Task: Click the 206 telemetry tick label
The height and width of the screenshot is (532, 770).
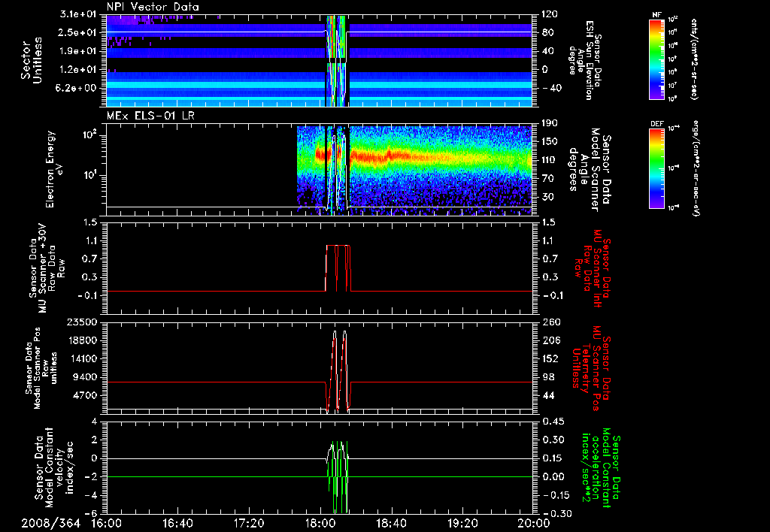Action: click(x=550, y=340)
